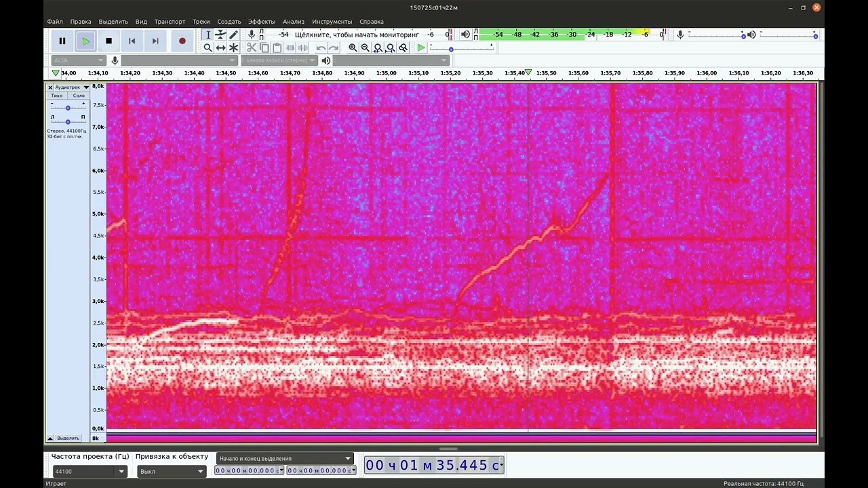Open the Аудиотрек track dropdown menu
Screen dimensions: 868x488
(x=72, y=87)
